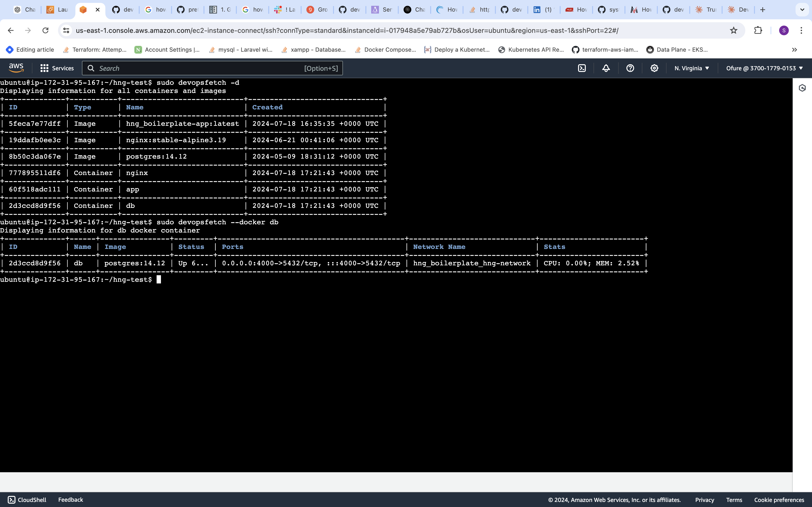Expand the N. Virginia region dropdown
The width and height of the screenshot is (812, 507).
pos(692,68)
